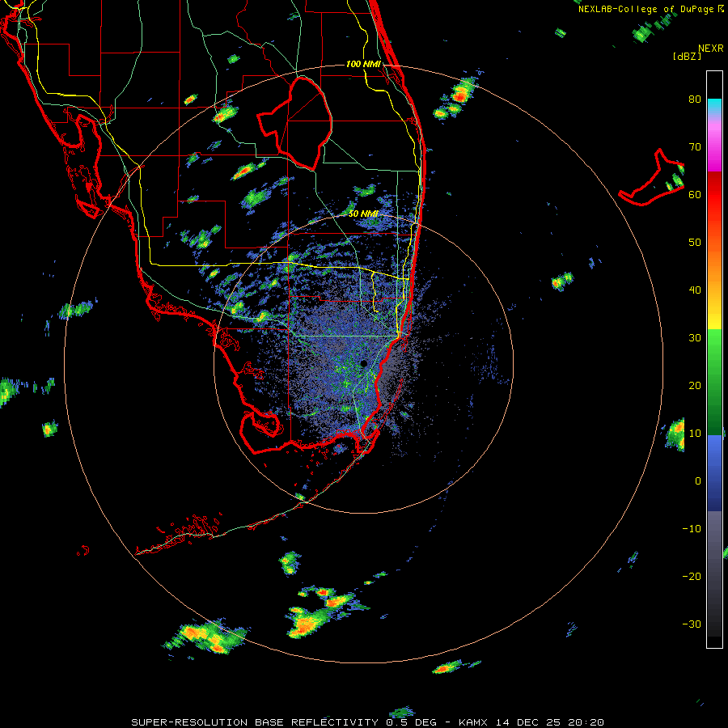Image resolution: width=728 pixels, height=728 pixels.
Task: Click the 10 value on the dBZ scale
Action: [695, 434]
